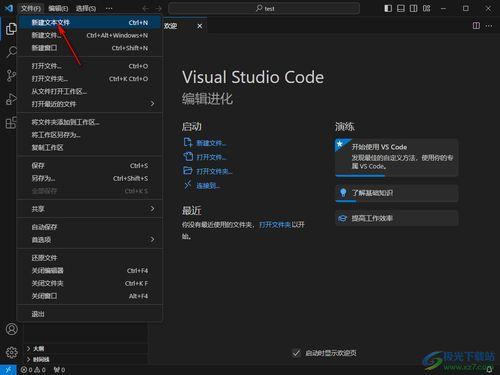Choose 新建窗口 menu entry
This screenshot has height=375, width=500.
[x=89, y=48]
